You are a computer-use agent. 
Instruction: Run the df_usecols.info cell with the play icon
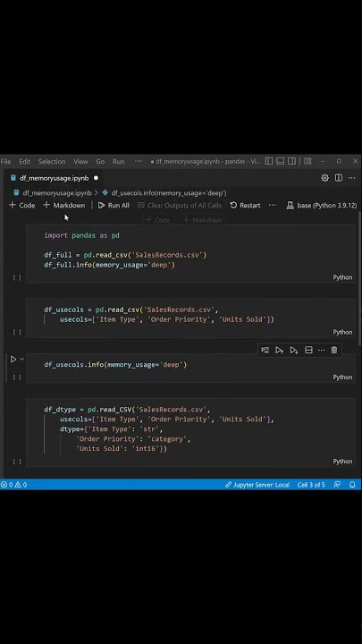coord(13,360)
